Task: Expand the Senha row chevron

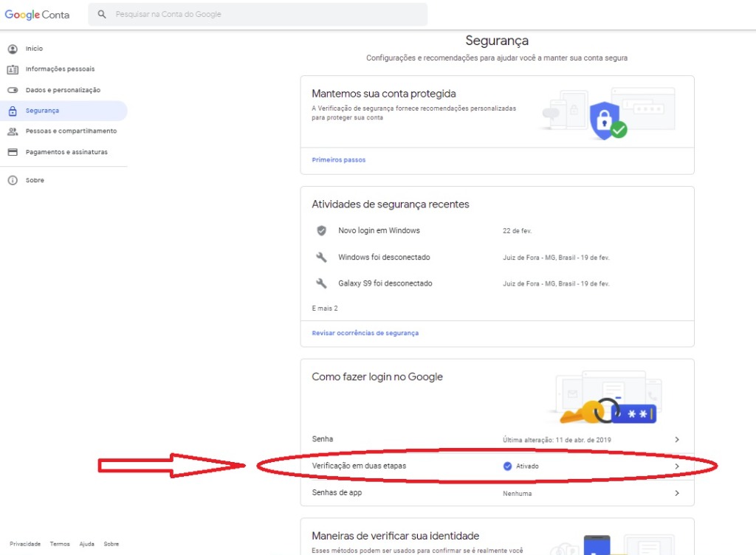Action: (x=676, y=440)
